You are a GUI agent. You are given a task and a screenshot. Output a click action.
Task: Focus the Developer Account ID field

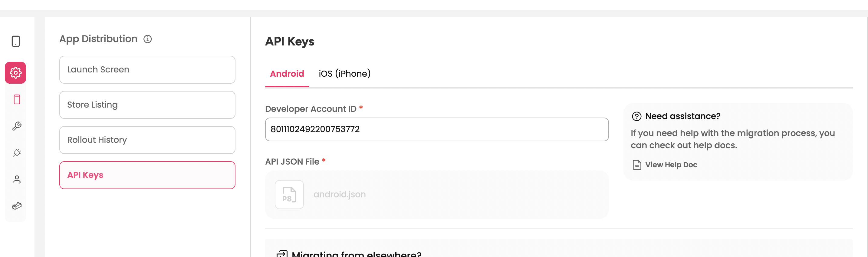[x=436, y=129]
